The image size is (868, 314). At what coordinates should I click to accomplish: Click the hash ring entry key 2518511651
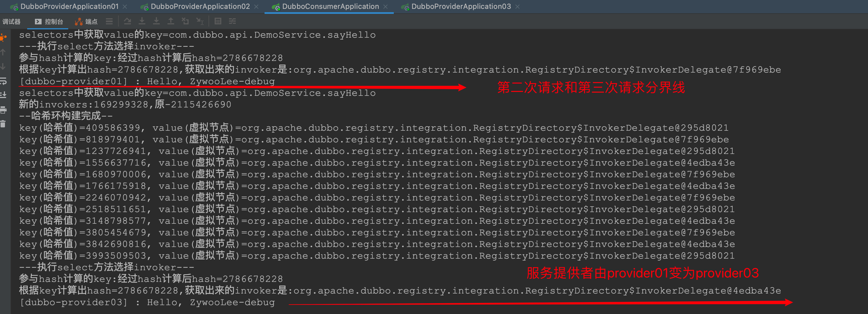point(377,209)
